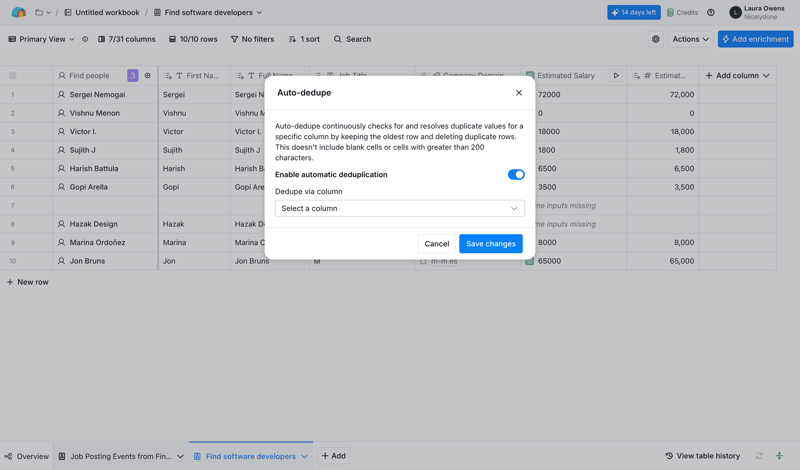Viewport: 800px width, 470px height.
Task: Expand the Find software developers breadcrumb chevron
Action: tap(259, 12)
